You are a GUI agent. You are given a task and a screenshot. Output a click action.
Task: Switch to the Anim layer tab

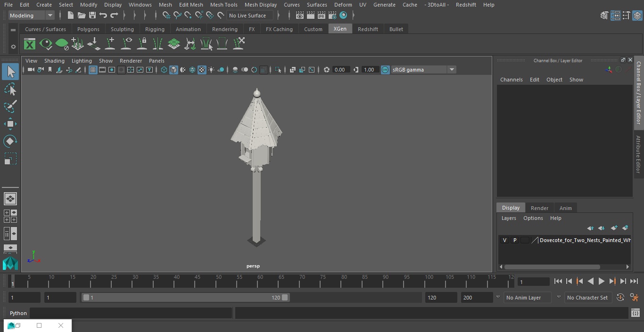coord(565,208)
